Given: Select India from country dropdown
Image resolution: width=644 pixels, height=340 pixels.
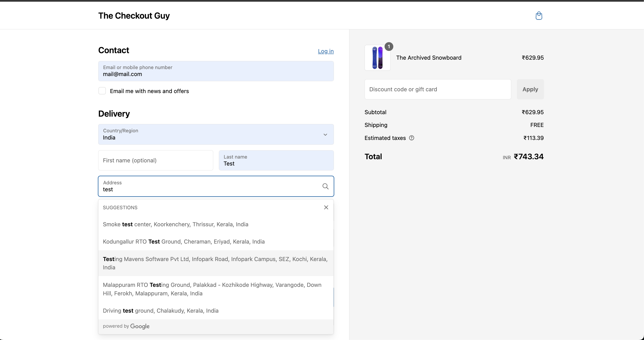Looking at the screenshot, I should pos(215,134).
